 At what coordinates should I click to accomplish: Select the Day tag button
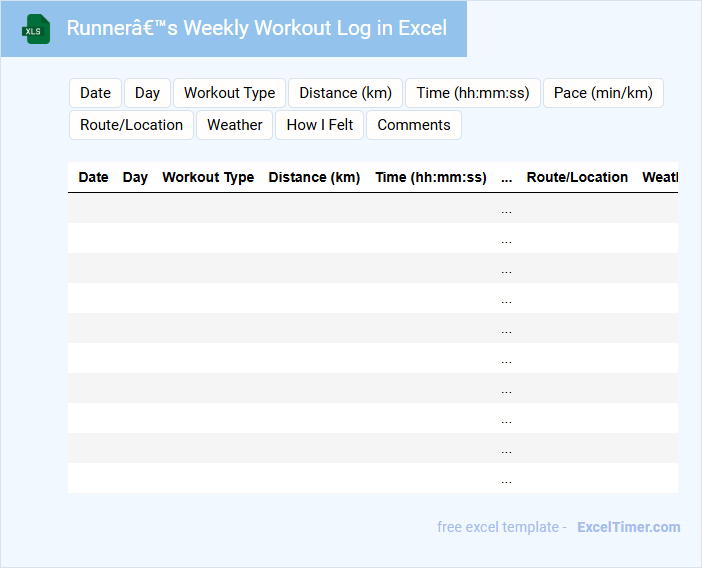click(147, 93)
